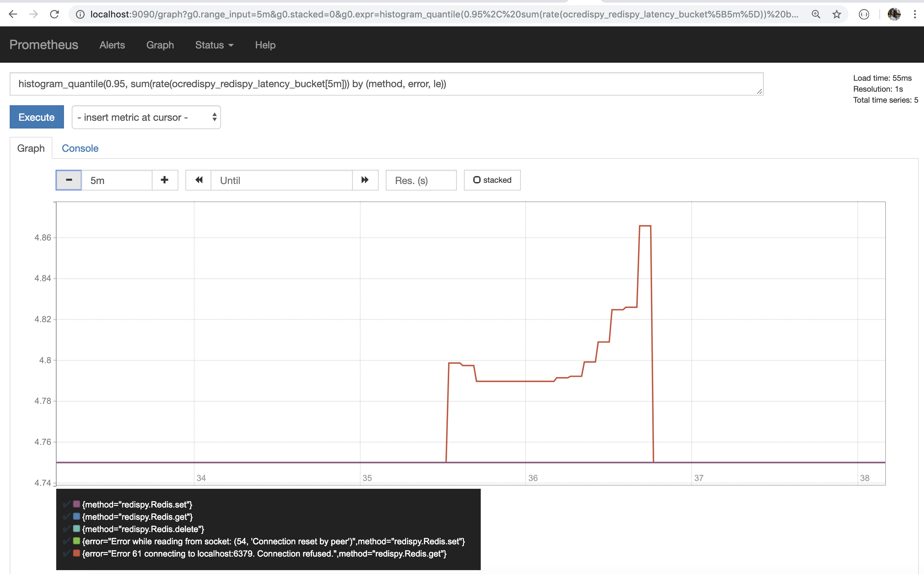Click the Execute button to run query
Screen dimensions: 924x574
[x=37, y=117]
